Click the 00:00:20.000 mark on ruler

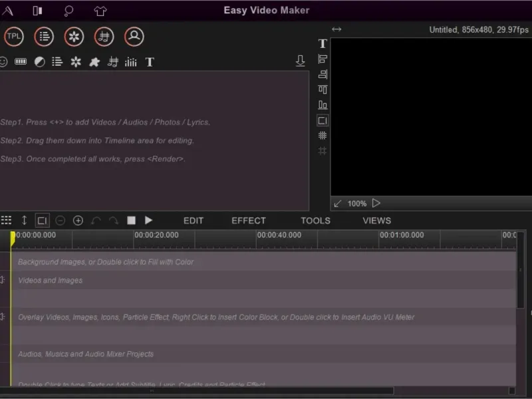(x=156, y=235)
